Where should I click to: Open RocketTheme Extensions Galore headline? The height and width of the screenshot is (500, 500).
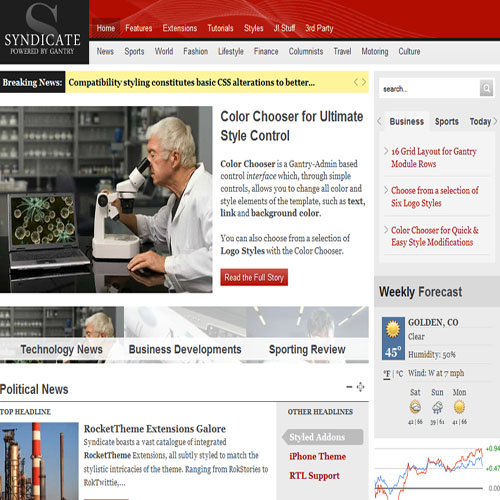point(155,429)
